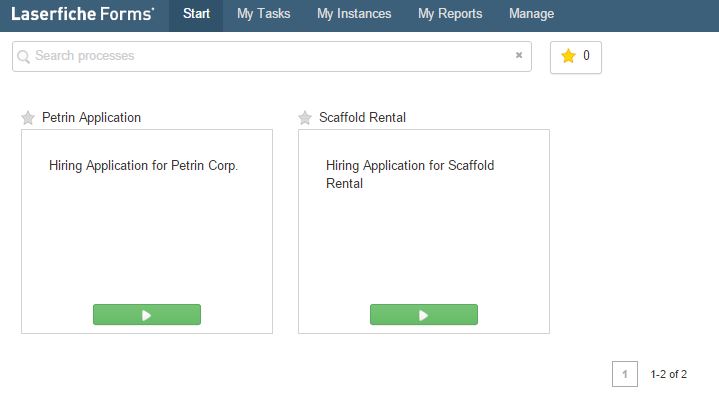Focus the Search processes field
Image resolution: width=719 pixels, height=402 pixels.
coord(270,56)
